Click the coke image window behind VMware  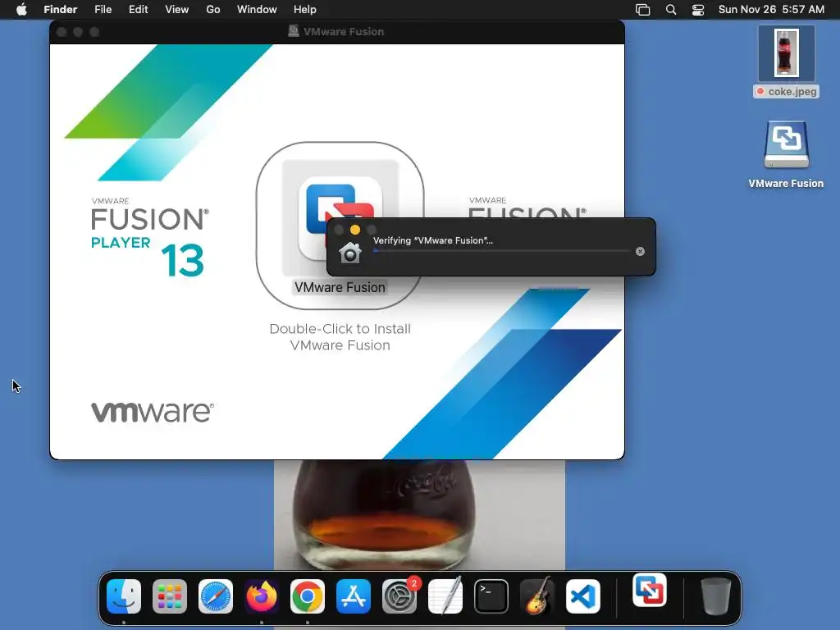click(x=419, y=515)
